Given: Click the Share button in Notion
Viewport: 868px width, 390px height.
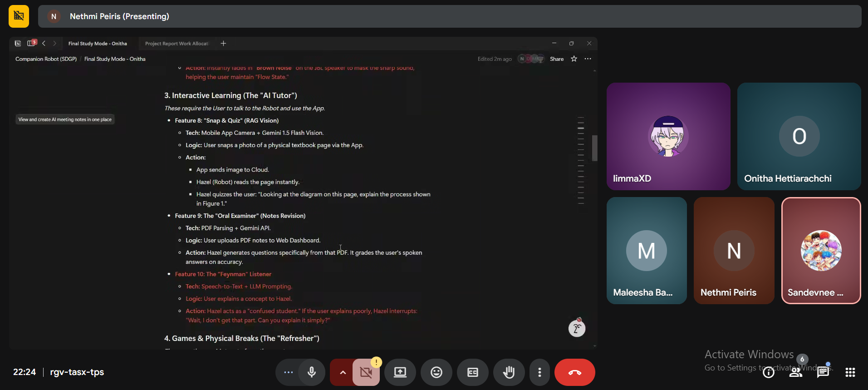Looking at the screenshot, I should [557, 59].
